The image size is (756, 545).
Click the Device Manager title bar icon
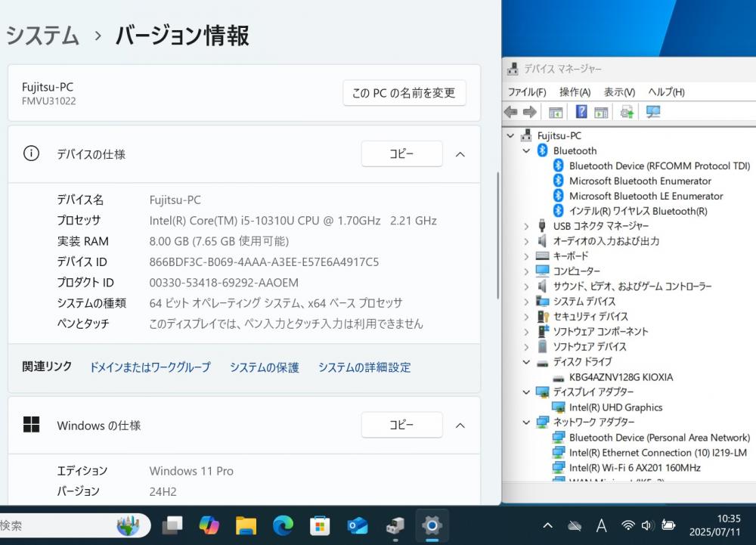[513, 69]
